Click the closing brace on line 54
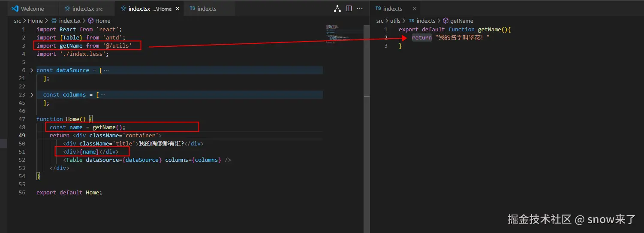 pyautogui.click(x=38, y=176)
